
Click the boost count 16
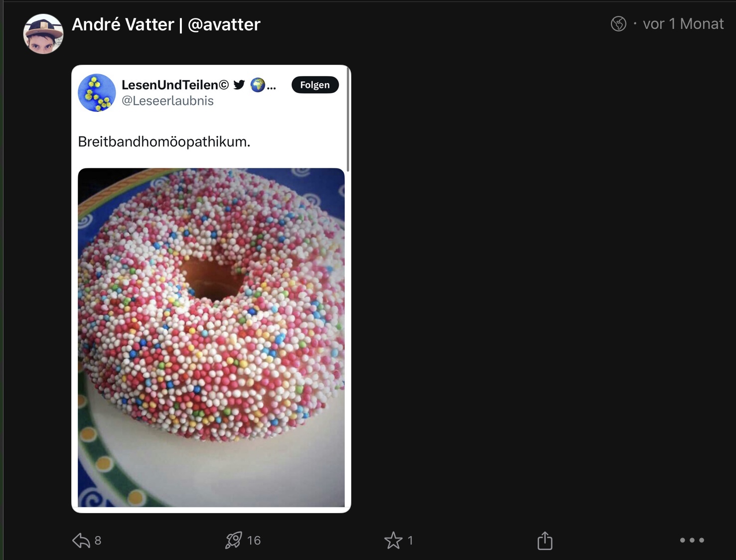coord(254,541)
